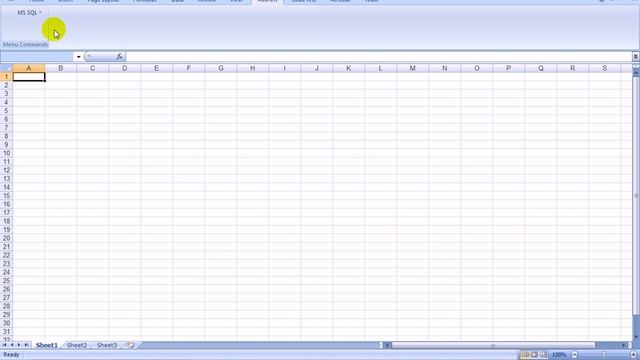Go to next sheet with navigation arrow
Viewport: 640px width, 360px height.
click(19, 345)
